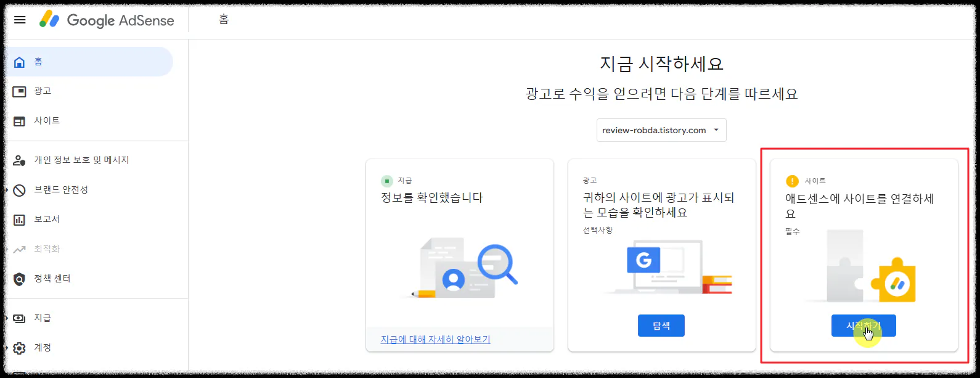980x378 pixels.
Task: Expand the 브랜드 안전성 section arrow
Action: [7, 190]
